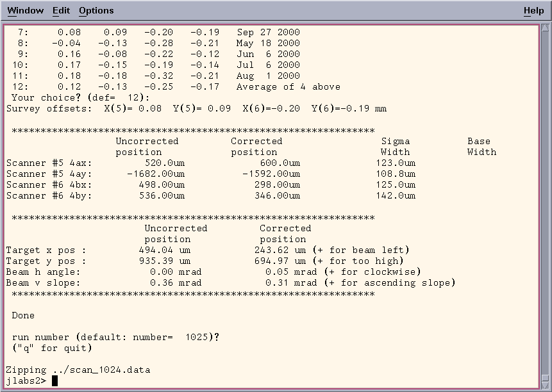
Task: Click the Base Width column header
Action: click(x=481, y=147)
